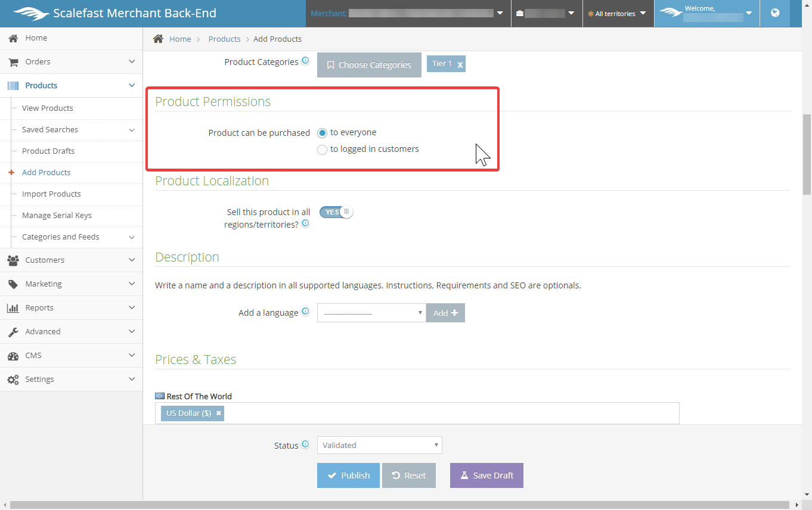Click the Choose Categories button

pos(369,65)
